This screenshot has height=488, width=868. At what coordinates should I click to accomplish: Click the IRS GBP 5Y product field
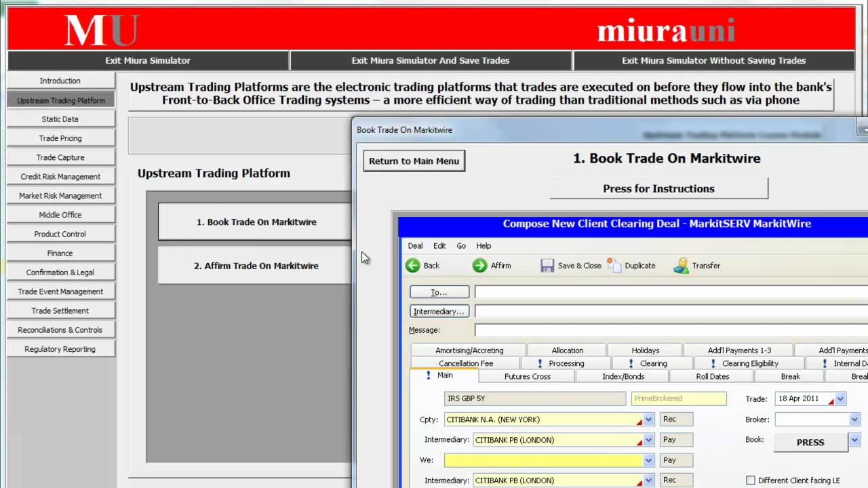point(535,399)
